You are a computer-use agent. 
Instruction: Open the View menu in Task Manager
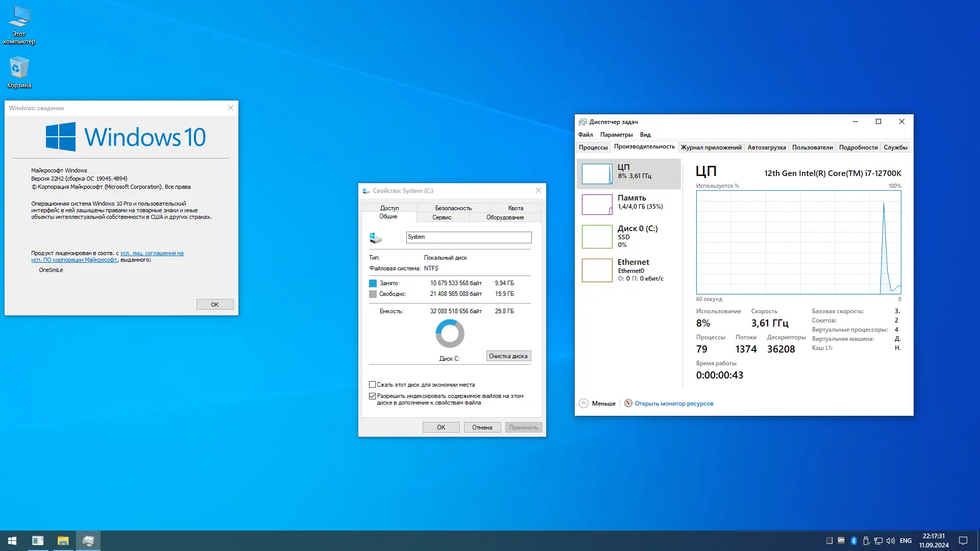pos(645,135)
